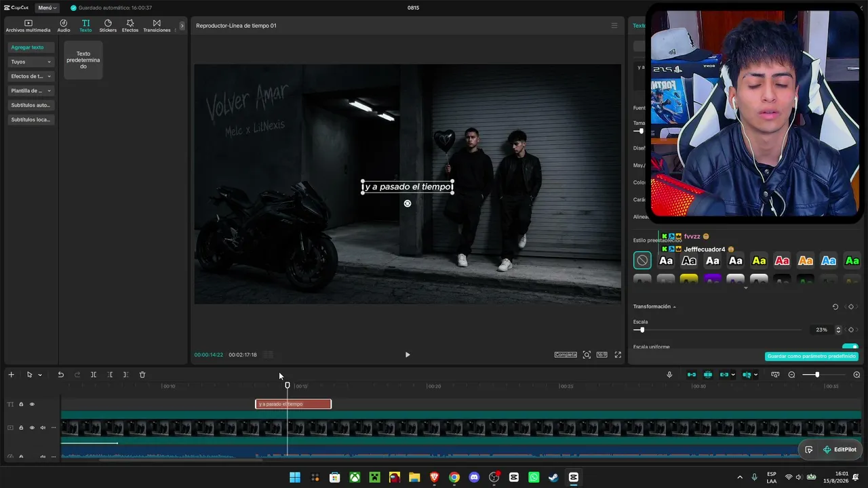Open Subtítulos automáticos option
Image resolution: width=868 pixels, height=488 pixels.
point(31,105)
